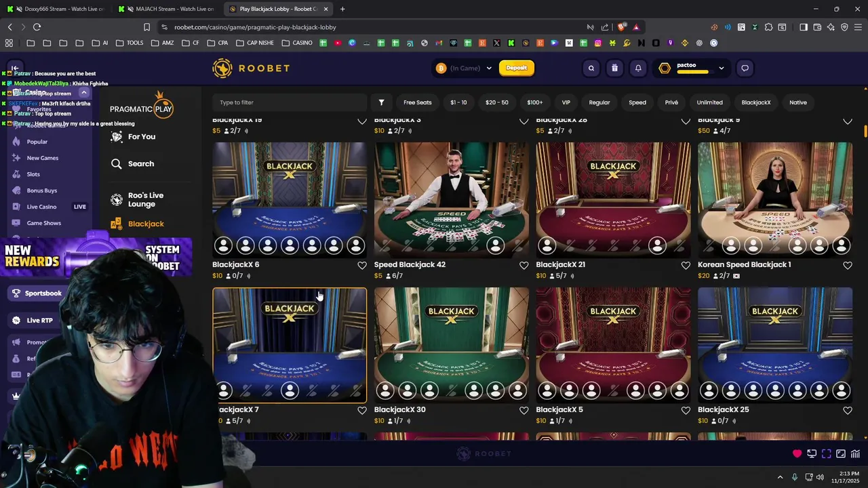Screen dimensions: 868x488
Task: Click the Roobet logo in the header
Action: pyautogui.click(x=251, y=68)
